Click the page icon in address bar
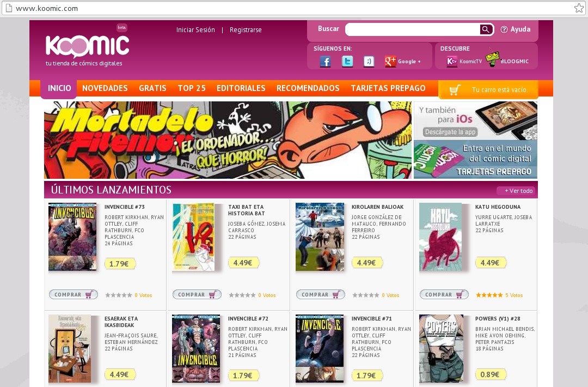Screen dimensions: 588x387 click(x=9, y=8)
